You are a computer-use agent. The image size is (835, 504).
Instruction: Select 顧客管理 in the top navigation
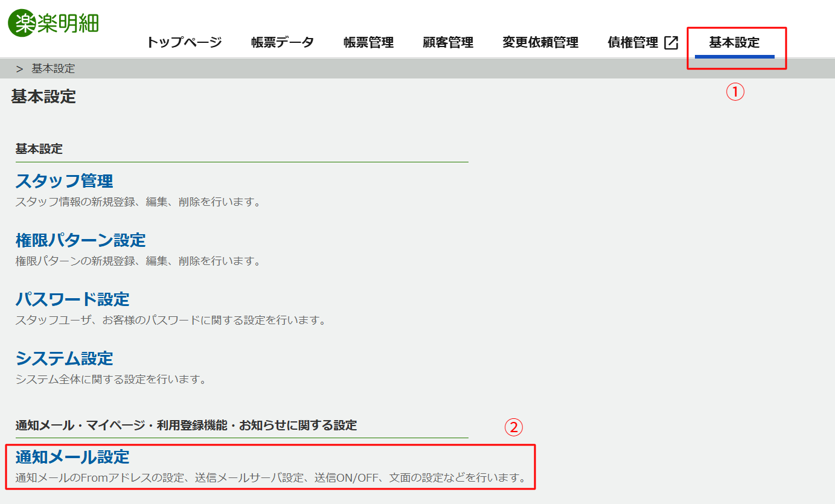tap(448, 42)
